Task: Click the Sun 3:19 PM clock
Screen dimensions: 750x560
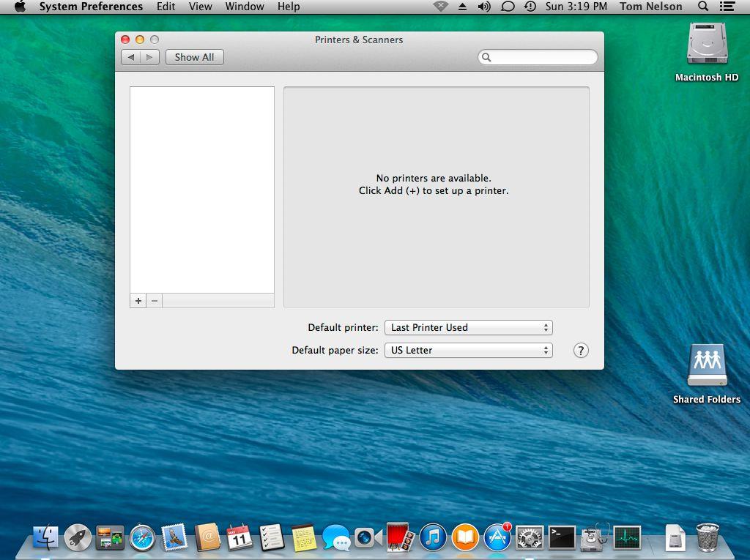Action: (x=576, y=7)
